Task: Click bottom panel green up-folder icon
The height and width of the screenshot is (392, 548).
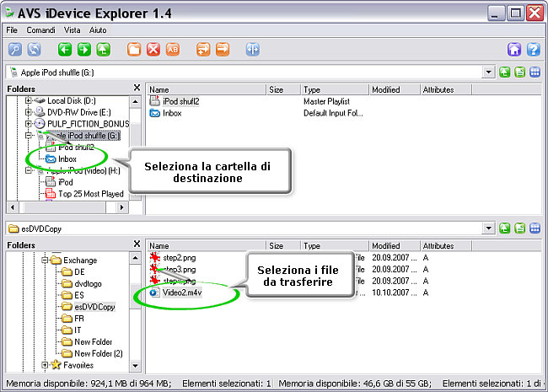Action: pos(504,228)
